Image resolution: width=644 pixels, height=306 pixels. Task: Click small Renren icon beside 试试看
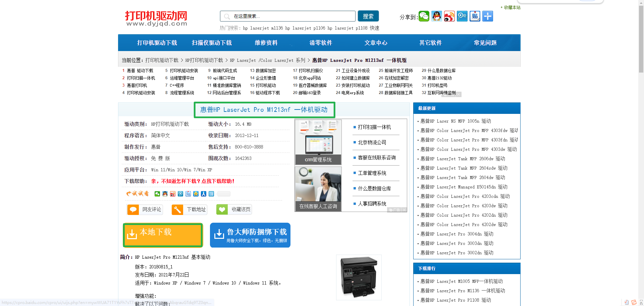(x=204, y=194)
